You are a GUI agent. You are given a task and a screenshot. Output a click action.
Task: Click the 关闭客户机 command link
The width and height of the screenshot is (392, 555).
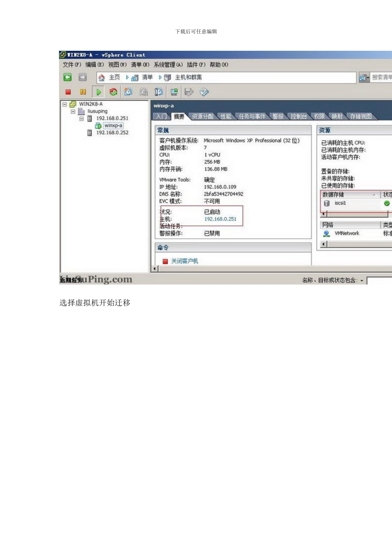click(184, 261)
